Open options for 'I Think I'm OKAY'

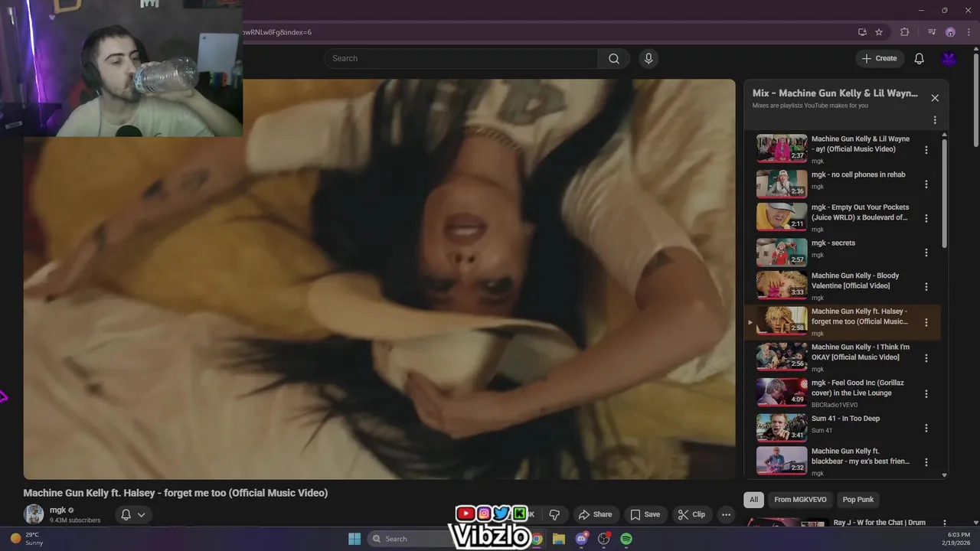(926, 358)
